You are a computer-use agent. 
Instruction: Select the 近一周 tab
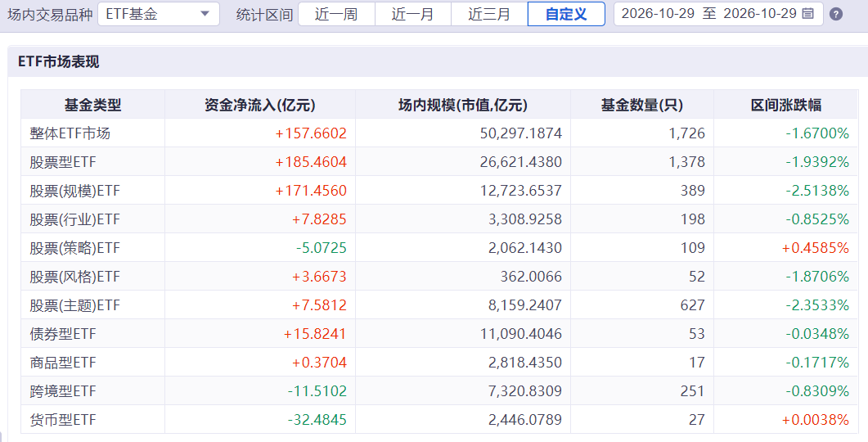coord(336,14)
